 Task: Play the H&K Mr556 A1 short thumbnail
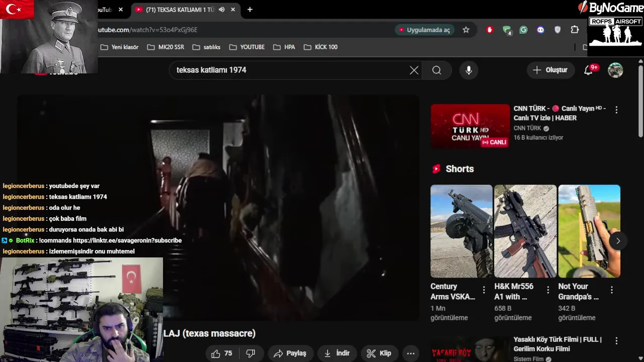coord(525,231)
